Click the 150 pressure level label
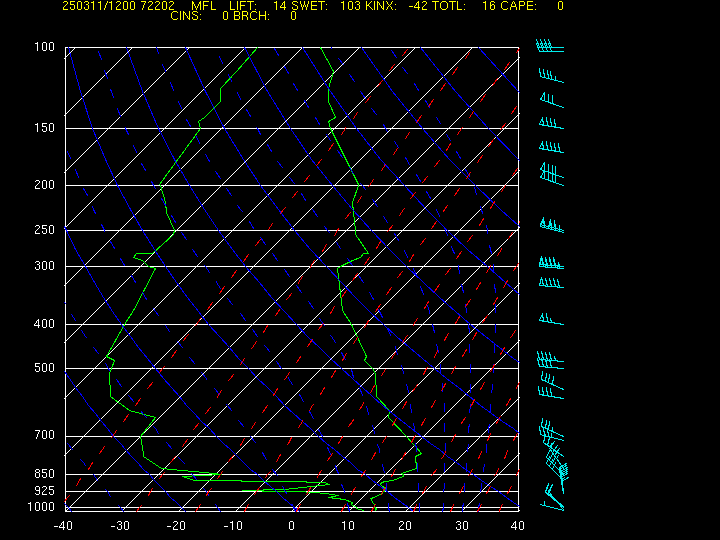Viewport: 720px width, 540px height. (45, 128)
